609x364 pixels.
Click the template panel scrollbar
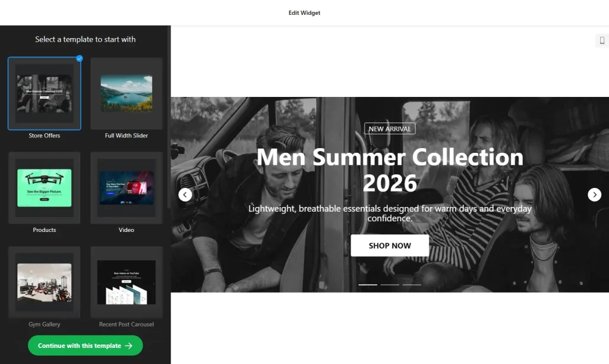pyautogui.click(x=168, y=117)
